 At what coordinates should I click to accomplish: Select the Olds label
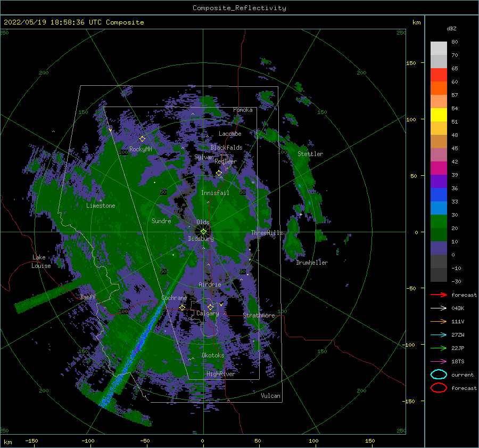(x=203, y=222)
